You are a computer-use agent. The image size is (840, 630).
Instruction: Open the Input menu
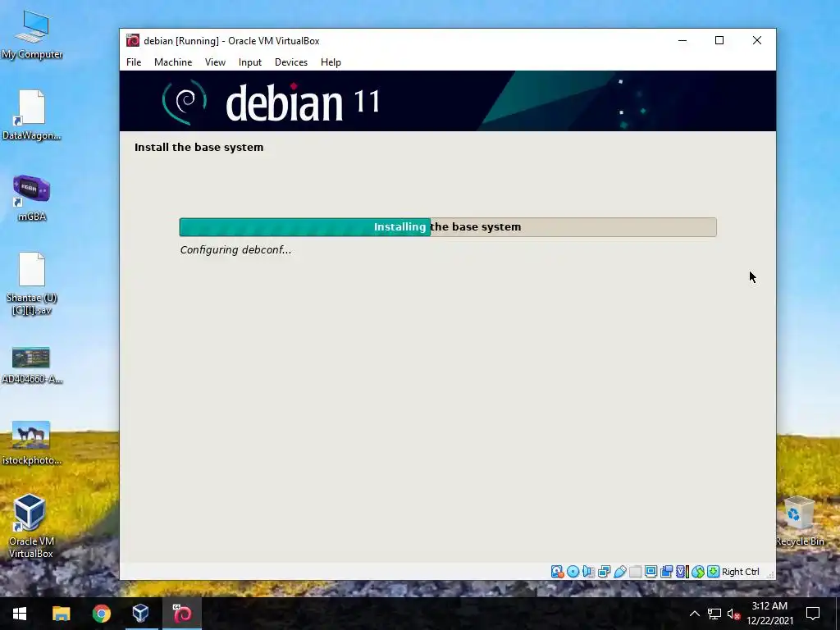[250, 62]
